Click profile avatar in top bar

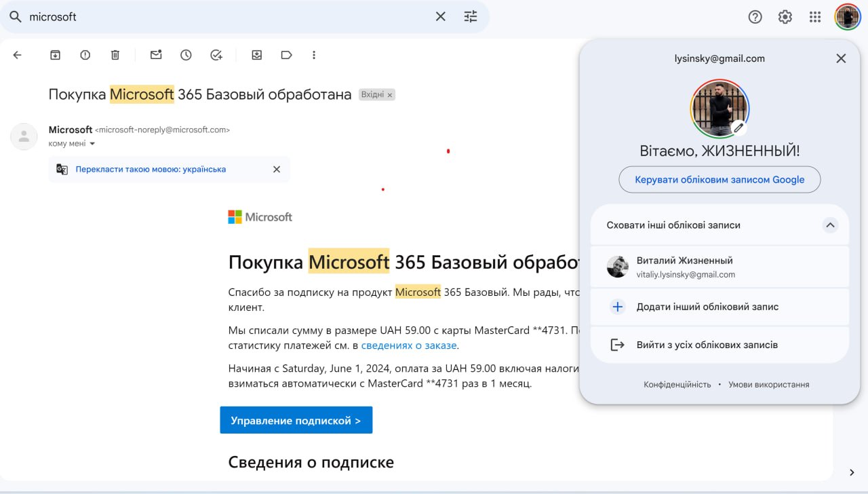848,17
